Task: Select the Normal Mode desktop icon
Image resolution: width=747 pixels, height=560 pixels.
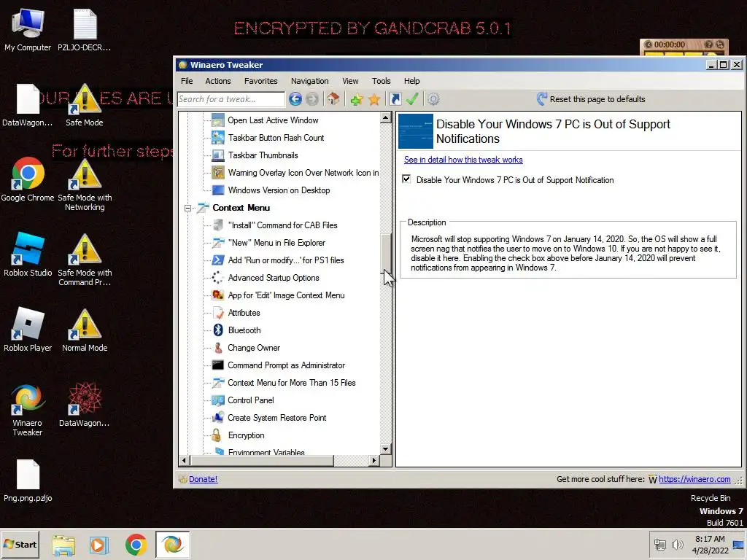Action: tap(85, 330)
